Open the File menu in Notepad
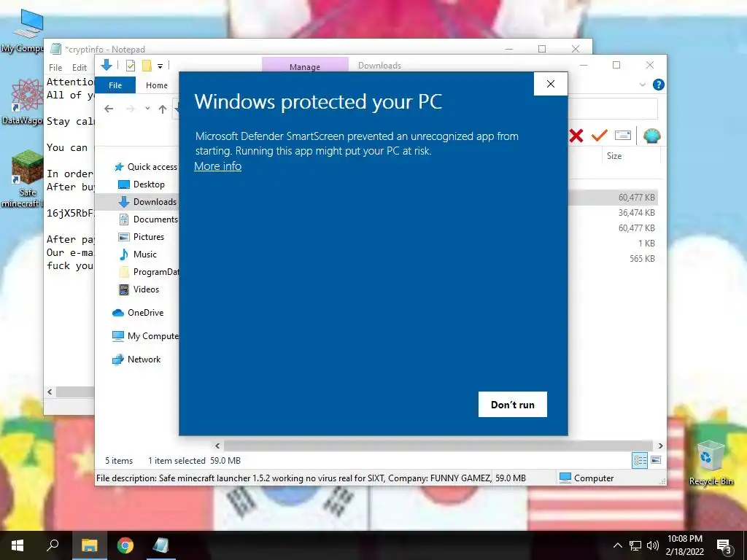Image resolution: width=747 pixels, height=560 pixels. tap(55, 68)
